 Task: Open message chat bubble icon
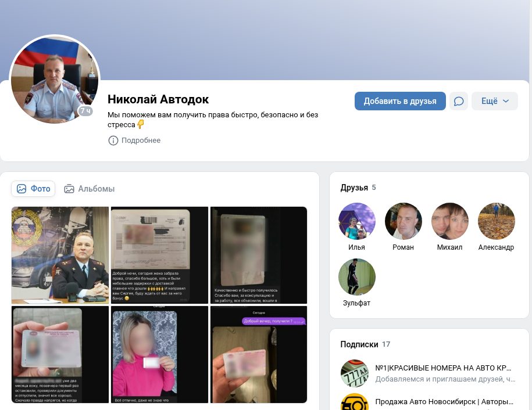[459, 101]
